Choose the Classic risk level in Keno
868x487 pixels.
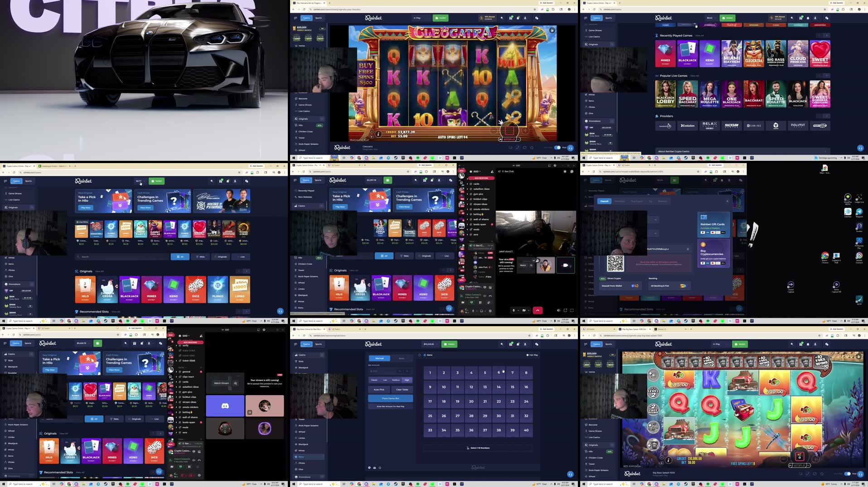(374, 380)
